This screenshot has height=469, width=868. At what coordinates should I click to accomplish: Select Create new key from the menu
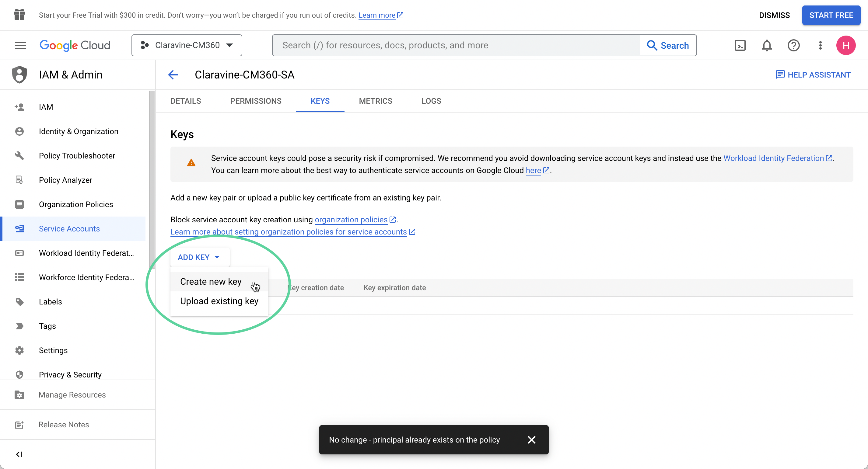point(211,281)
